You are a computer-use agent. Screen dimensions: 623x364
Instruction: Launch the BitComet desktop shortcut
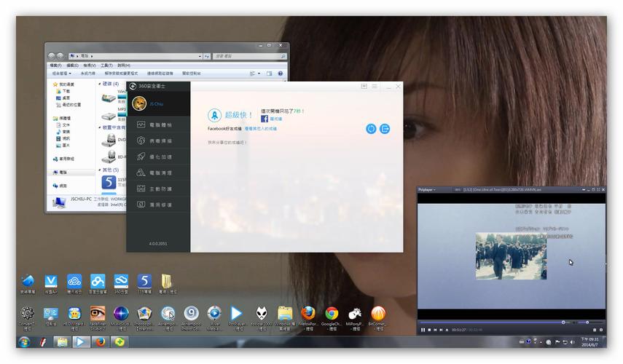coord(377,314)
